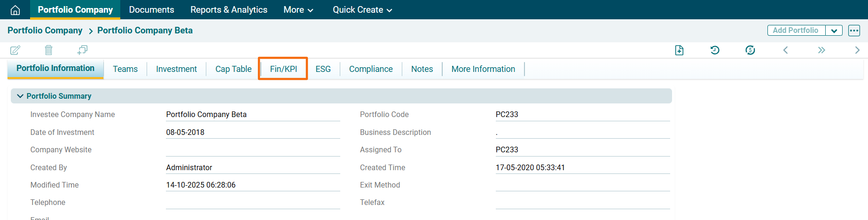Image resolution: width=868 pixels, height=220 pixels.
Task: Click the Portfolio Company breadcrumb link
Action: click(45, 31)
